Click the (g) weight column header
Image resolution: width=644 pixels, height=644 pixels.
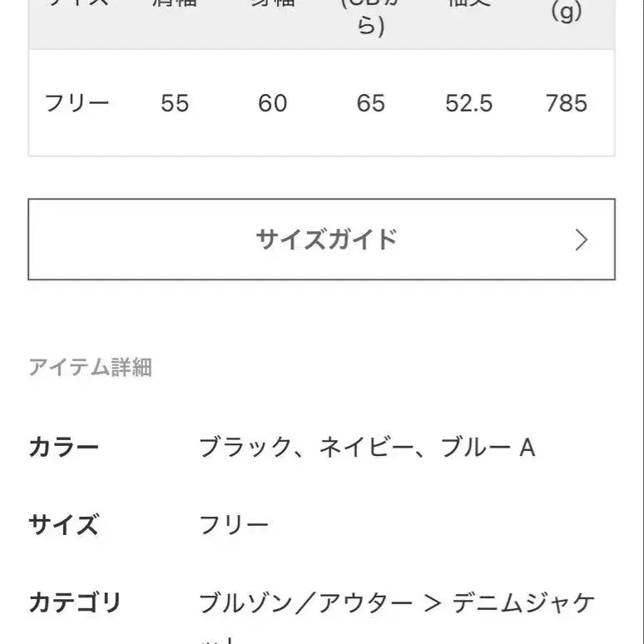tap(567, 13)
